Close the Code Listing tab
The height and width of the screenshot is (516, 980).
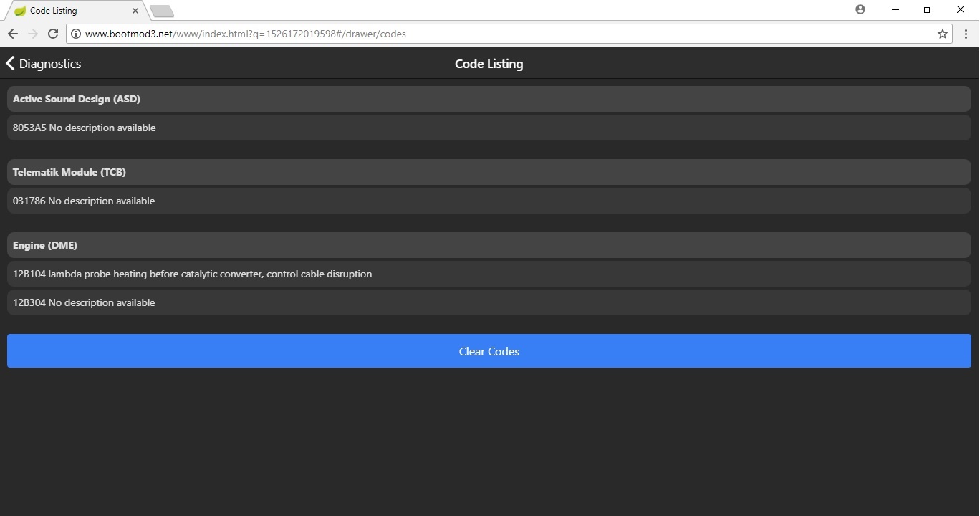coord(135,11)
